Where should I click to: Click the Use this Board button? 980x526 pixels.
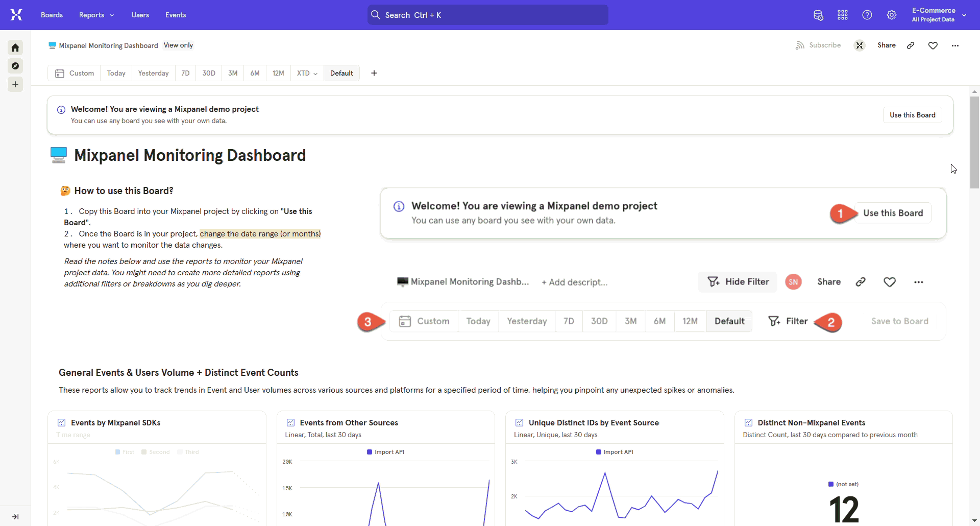[x=912, y=115]
